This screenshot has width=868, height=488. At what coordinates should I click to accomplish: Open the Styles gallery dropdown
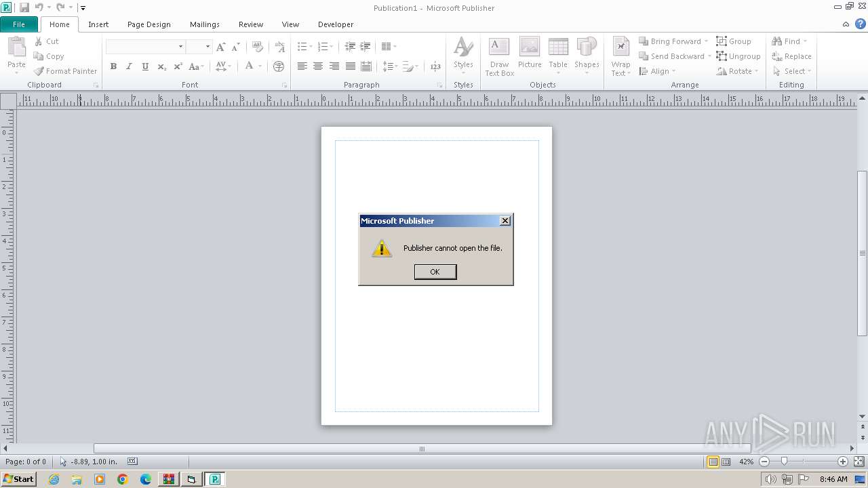(463, 57)
